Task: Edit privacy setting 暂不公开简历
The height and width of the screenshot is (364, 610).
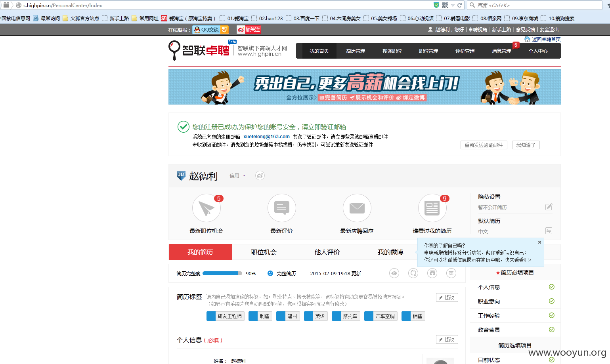Action: click(549, 207)
